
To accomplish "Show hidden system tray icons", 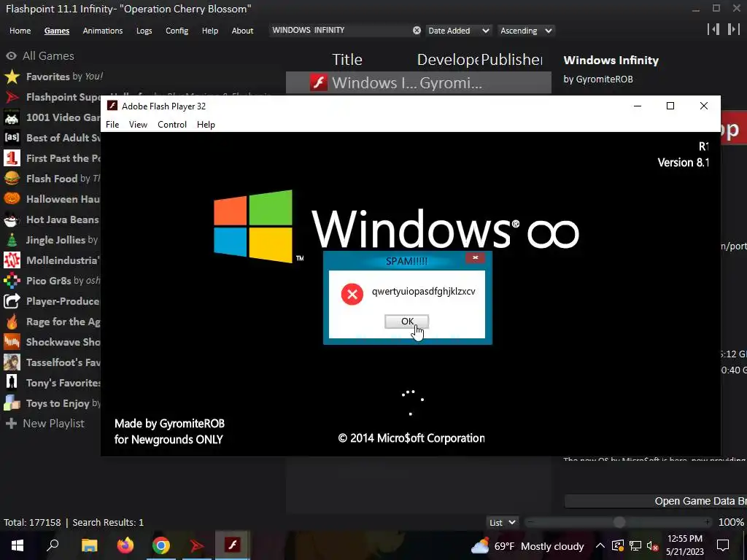I will (600, 546).
